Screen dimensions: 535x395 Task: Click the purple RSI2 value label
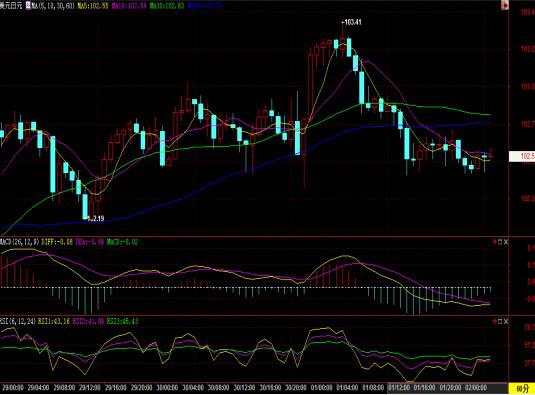click(x=88, y=321)
